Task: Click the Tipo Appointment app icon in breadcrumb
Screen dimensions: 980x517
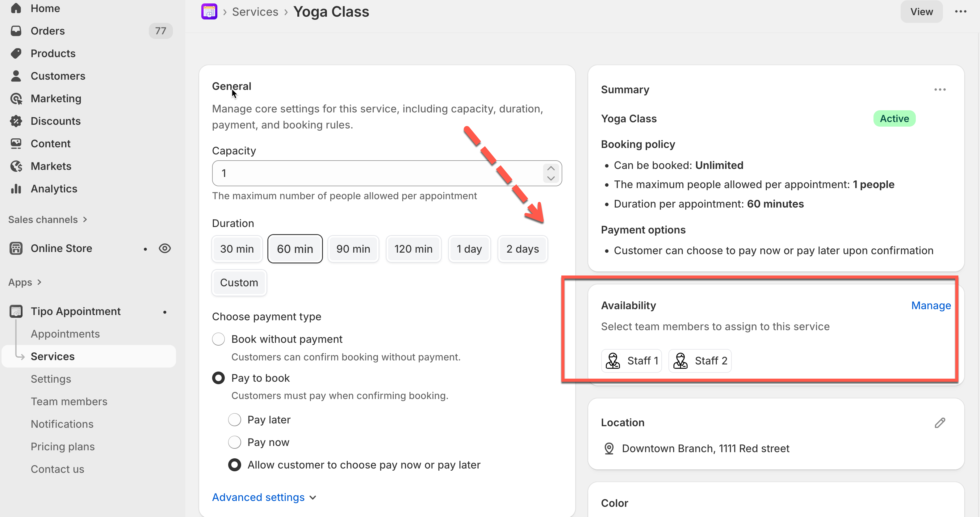Action: (209, 11)
